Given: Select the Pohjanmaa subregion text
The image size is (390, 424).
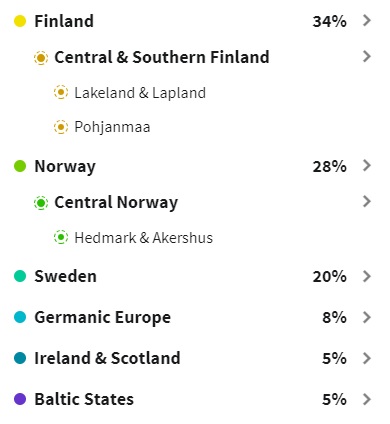Looking at the screenshot, I should coord(112,127).
